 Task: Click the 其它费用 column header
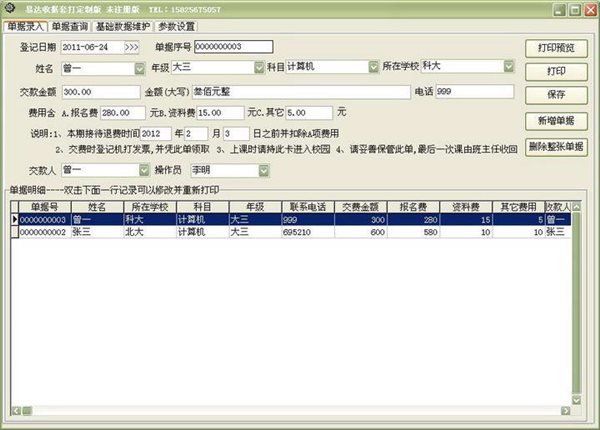point(518,207)
